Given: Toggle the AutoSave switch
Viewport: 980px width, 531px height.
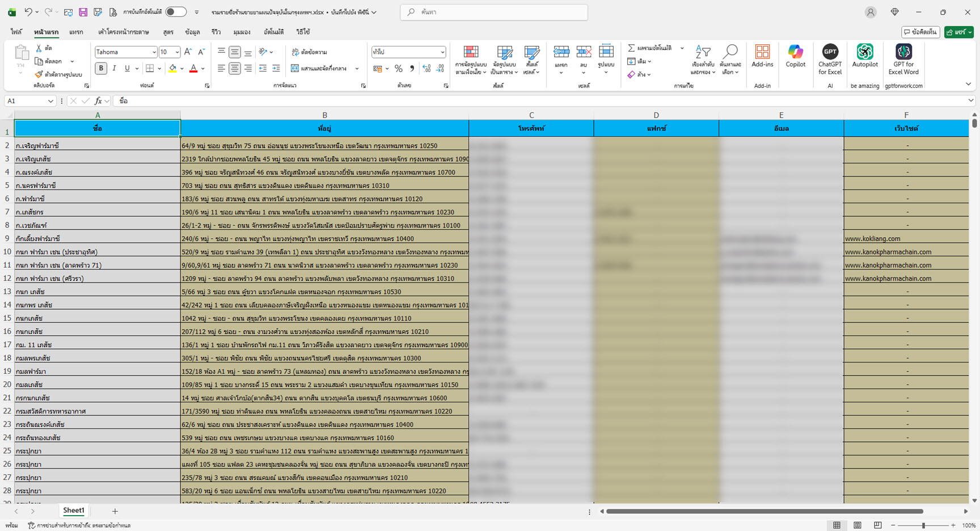Looking at the screenshot, I should [x=176, y=12].
